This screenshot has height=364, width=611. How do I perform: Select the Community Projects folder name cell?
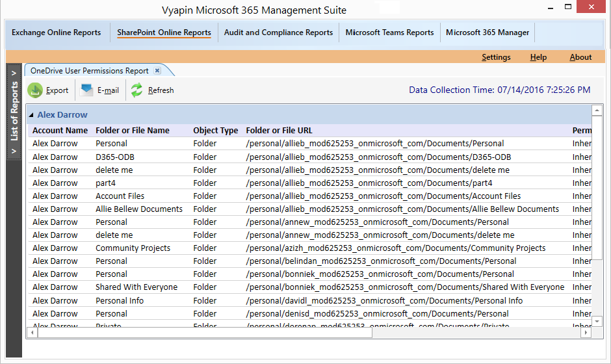click(133, 248)
